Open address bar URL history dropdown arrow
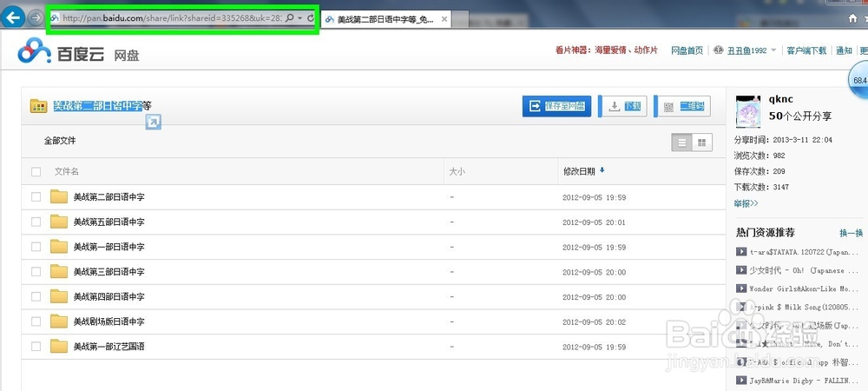Viewport: 868px width, 391px height. [x=299, y=18]
